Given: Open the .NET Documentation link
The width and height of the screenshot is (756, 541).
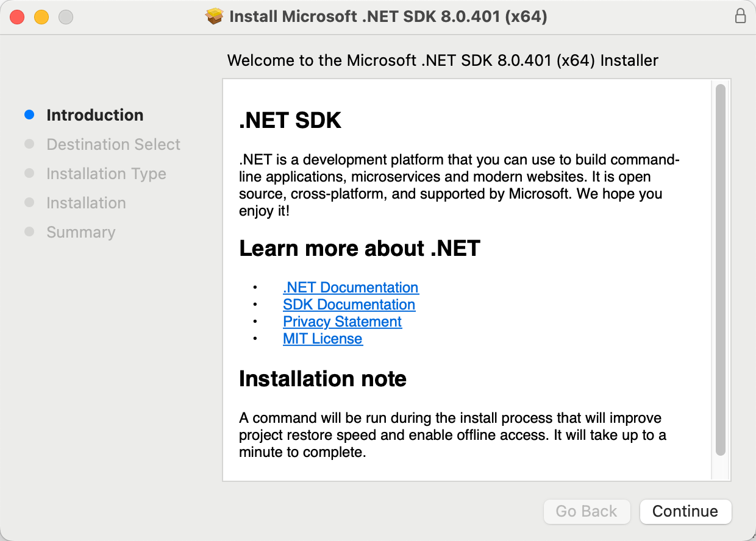Looking at the screenshot, I should point(351,288).
